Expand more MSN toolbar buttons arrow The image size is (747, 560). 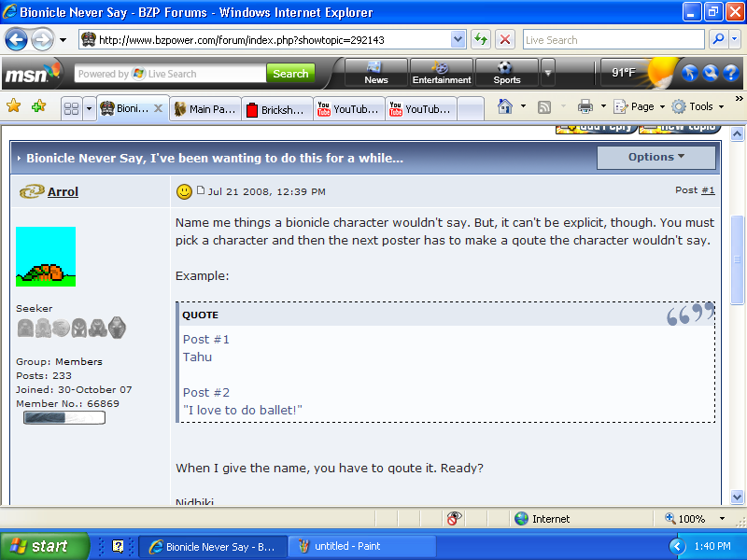pos(548,73)
